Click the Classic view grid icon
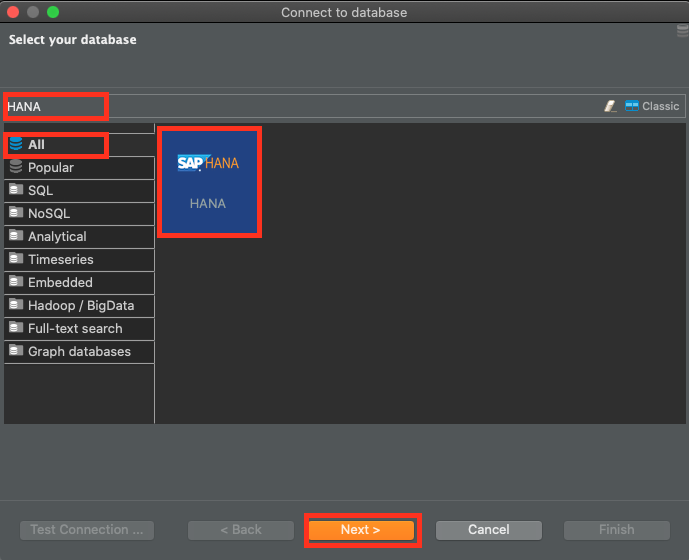This screenshot has height=560, width=689. click(631, 106)
